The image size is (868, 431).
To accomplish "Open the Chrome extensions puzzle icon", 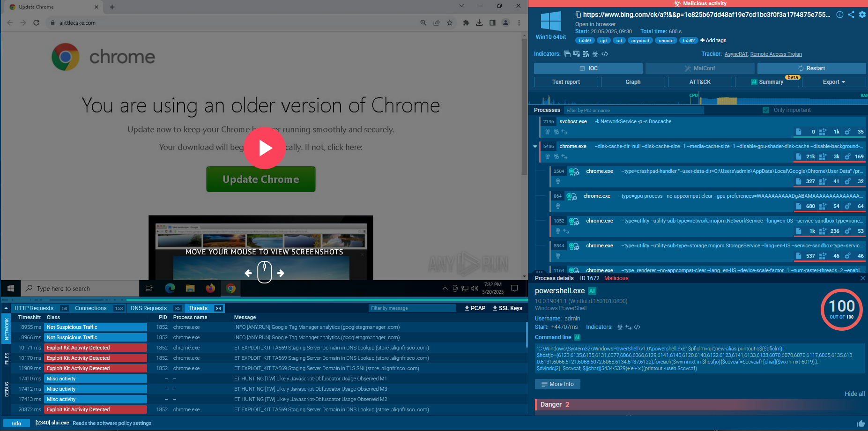I will pyautogui.click(x=466, y=22).
